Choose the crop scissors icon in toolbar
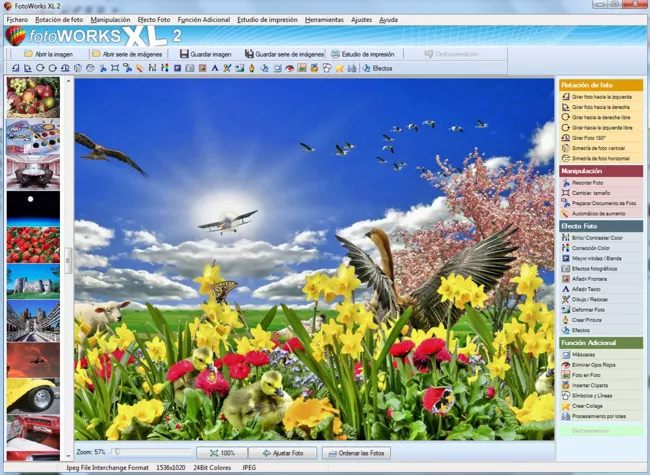The image size is (650, 475). (103, 68)
